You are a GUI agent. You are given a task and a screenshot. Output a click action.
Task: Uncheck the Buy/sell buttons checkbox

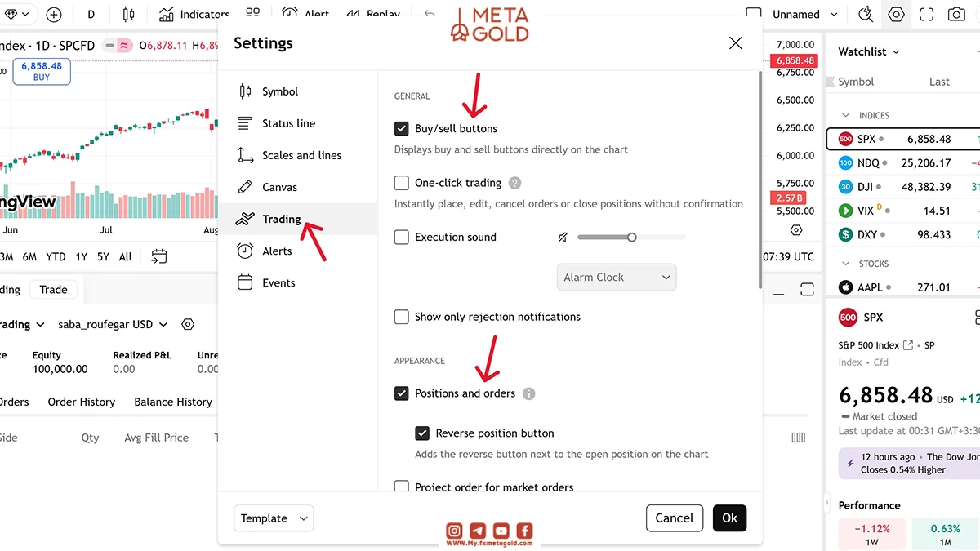pyautogui.click(x=402, y=128)
